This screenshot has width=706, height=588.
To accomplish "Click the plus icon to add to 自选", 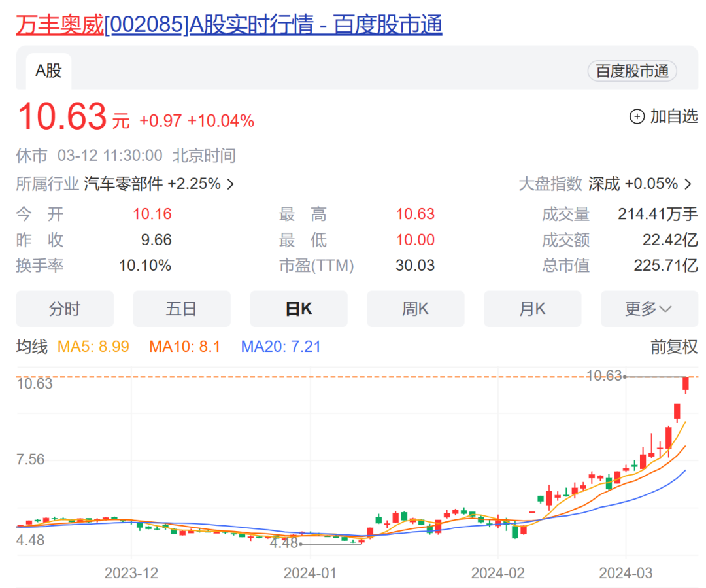I will click(637, 116).
